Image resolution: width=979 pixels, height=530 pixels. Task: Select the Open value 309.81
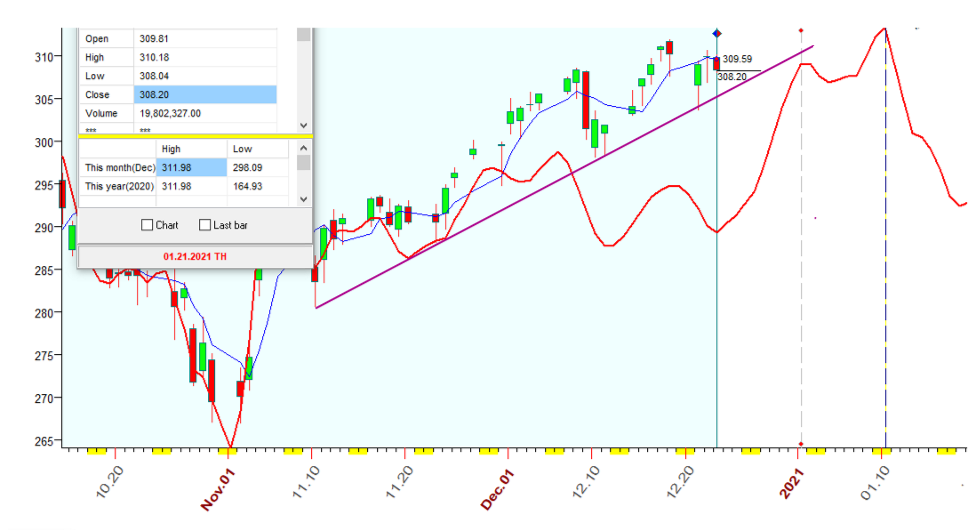[x=205, y=39]
